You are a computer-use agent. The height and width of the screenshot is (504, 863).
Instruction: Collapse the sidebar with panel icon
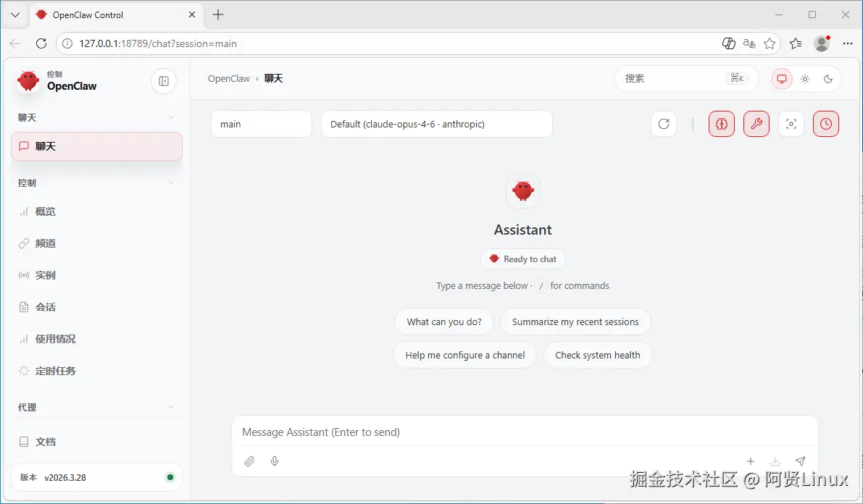click(164, 81)
